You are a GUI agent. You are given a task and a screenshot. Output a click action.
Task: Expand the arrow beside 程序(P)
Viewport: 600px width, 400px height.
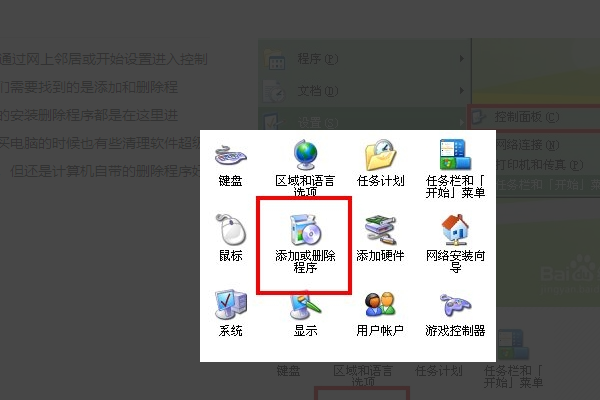[462, 59]
